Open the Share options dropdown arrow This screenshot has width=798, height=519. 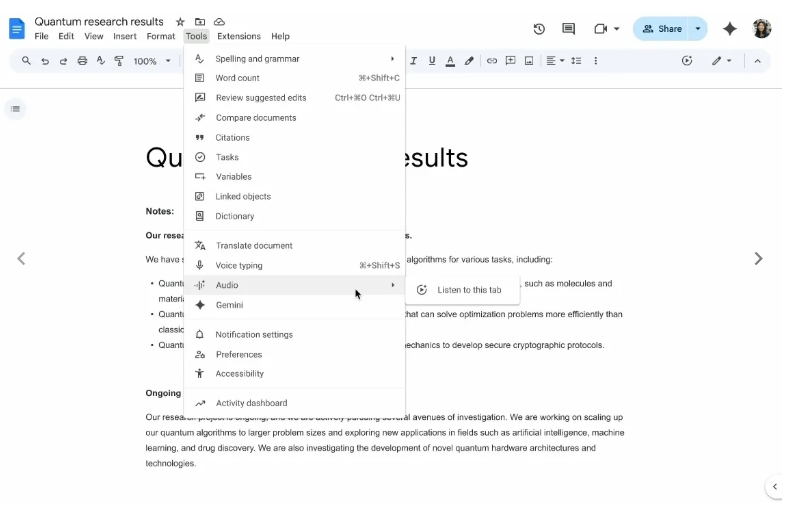[698, 29]
